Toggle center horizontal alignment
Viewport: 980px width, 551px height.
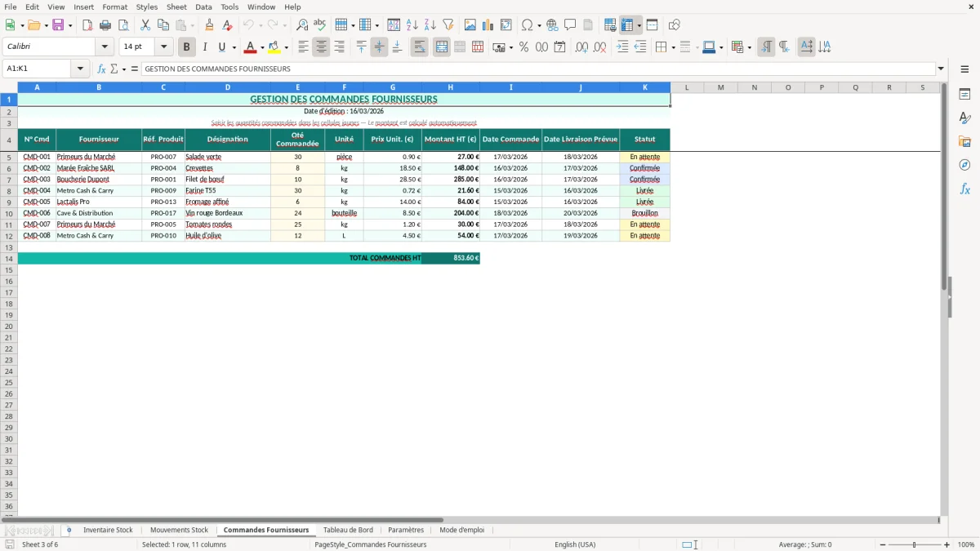(x=321, y=47)
